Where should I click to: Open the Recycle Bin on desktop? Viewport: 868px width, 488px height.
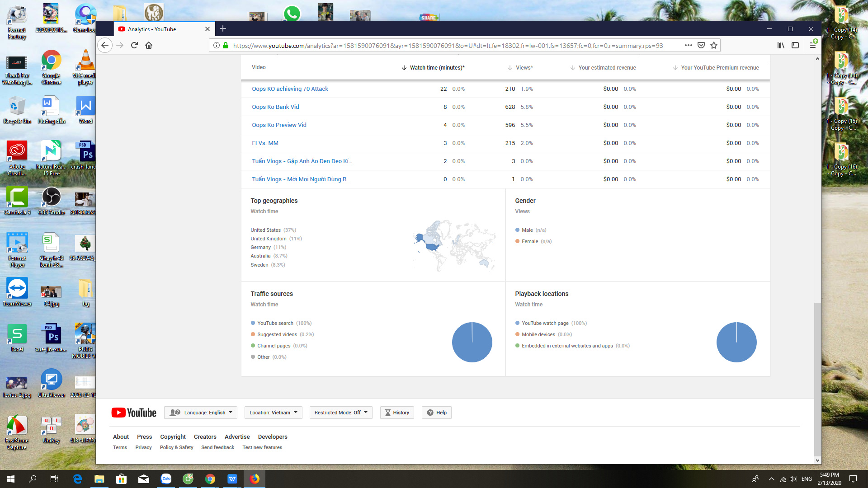tap(17, 110)
